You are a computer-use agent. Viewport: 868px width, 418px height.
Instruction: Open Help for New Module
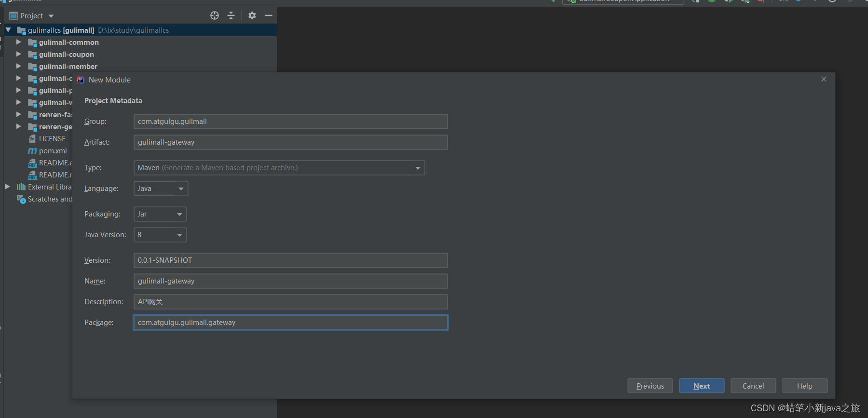point(805,386)
